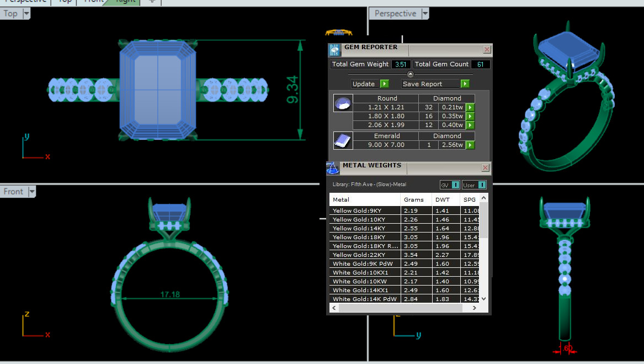Click the metal list horizontal scrollbar thumb
The image size is (644, 364).
coord(401,308)
